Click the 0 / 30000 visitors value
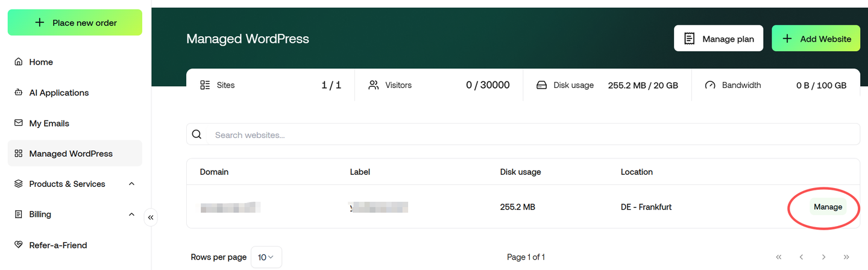 coord(488,85)
